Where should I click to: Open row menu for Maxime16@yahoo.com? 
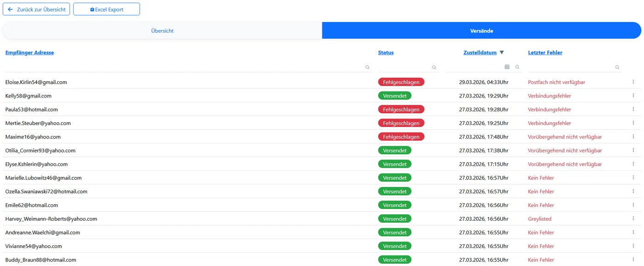pos(633,137)
